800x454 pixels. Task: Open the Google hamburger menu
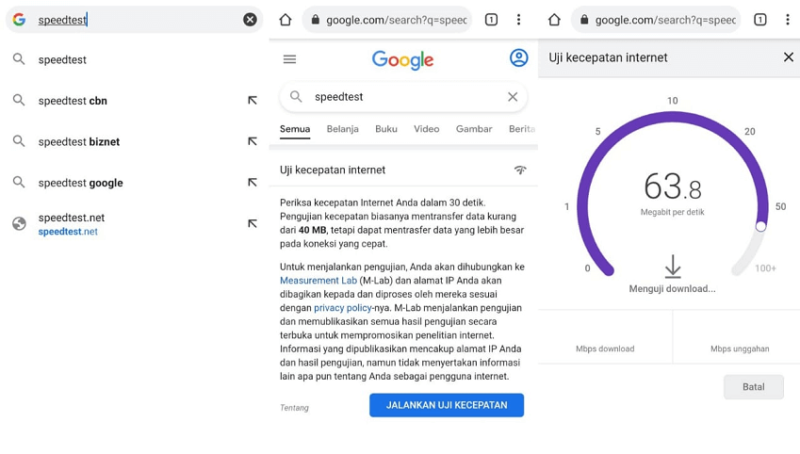point(290,59)
